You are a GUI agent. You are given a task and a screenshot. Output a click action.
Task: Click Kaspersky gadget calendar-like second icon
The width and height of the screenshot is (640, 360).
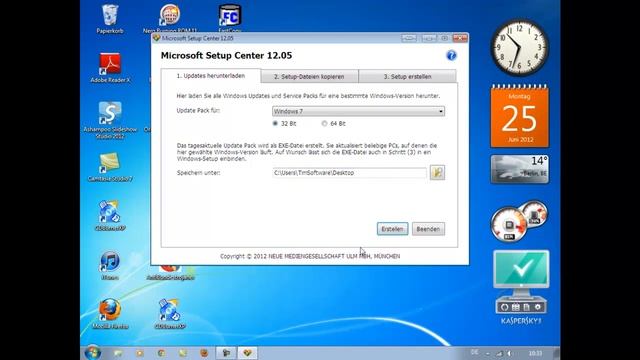pos(516,307)
